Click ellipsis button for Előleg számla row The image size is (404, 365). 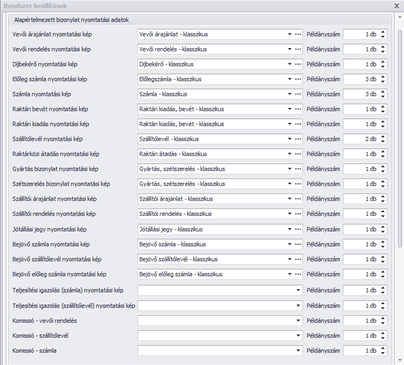point(298,79)
